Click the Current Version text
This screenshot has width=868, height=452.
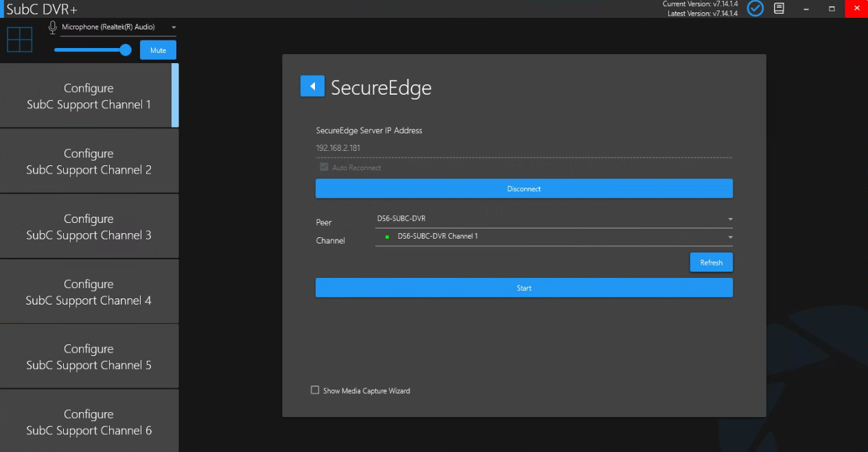click(701, 4)
